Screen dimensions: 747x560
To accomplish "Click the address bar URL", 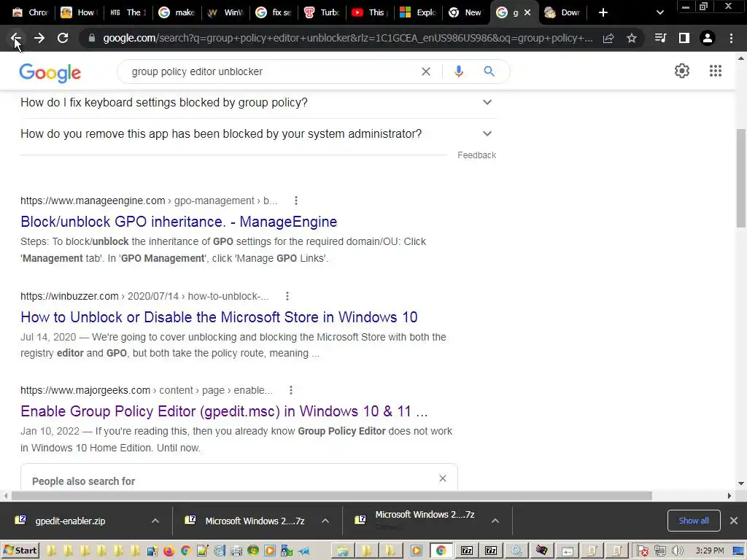I will point(348,38).
